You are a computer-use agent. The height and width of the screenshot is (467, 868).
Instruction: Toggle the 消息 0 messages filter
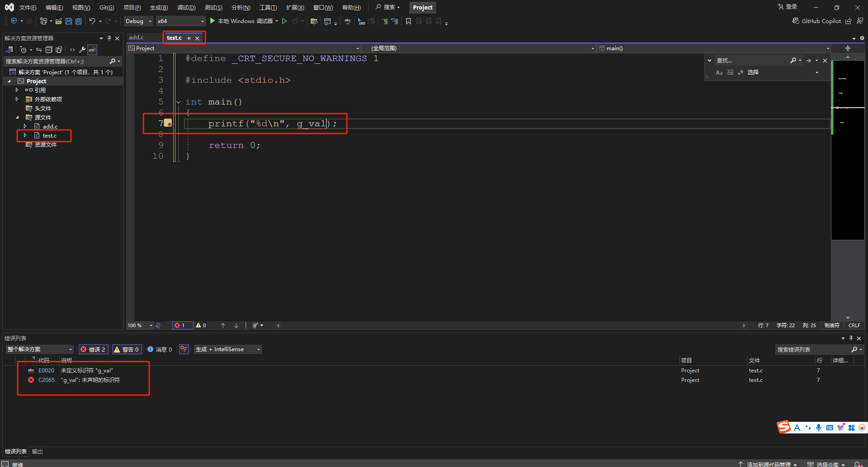(160, 349)
